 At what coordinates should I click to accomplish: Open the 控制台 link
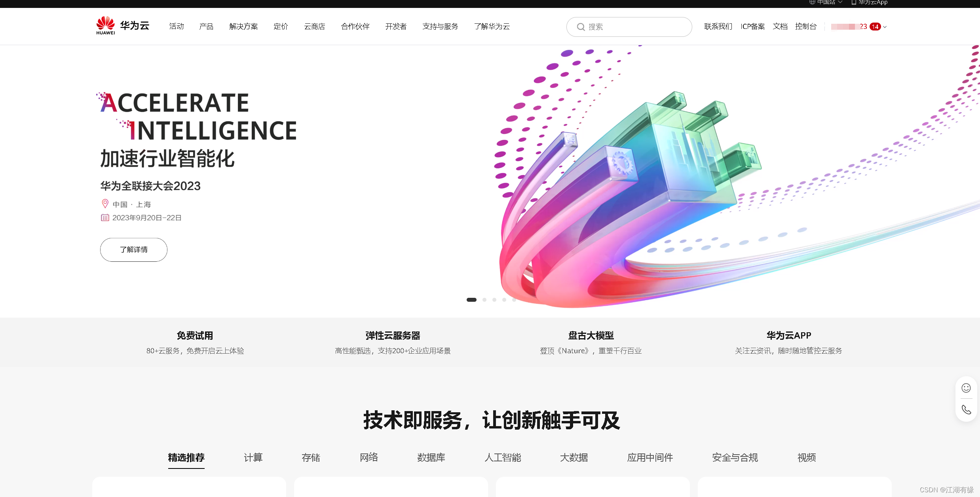tap(805, 26)
